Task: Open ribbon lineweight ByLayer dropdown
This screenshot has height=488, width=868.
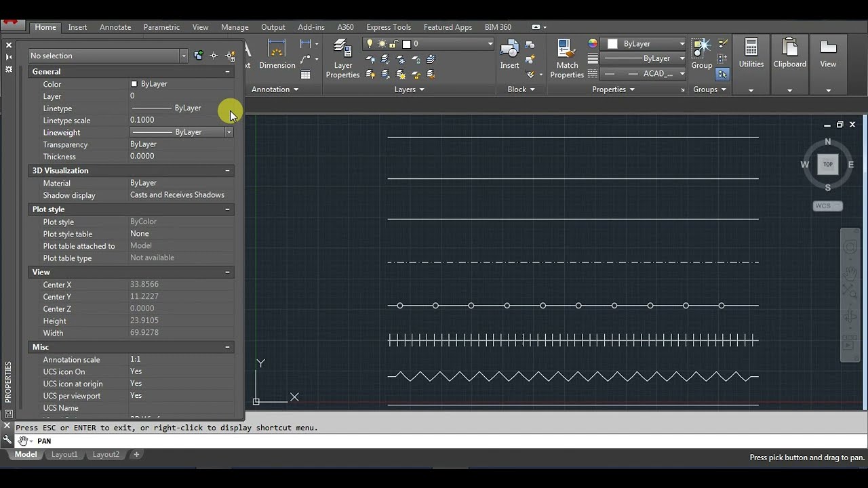Action: [682, 58]
